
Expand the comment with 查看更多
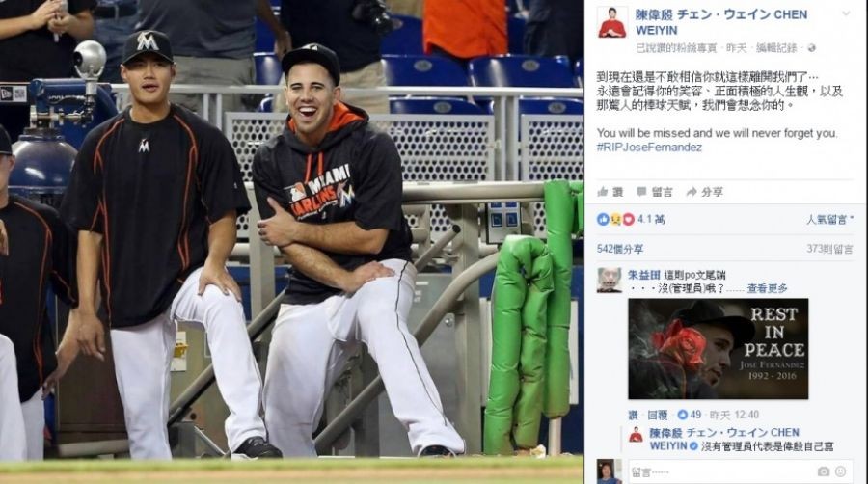(767, 288)
